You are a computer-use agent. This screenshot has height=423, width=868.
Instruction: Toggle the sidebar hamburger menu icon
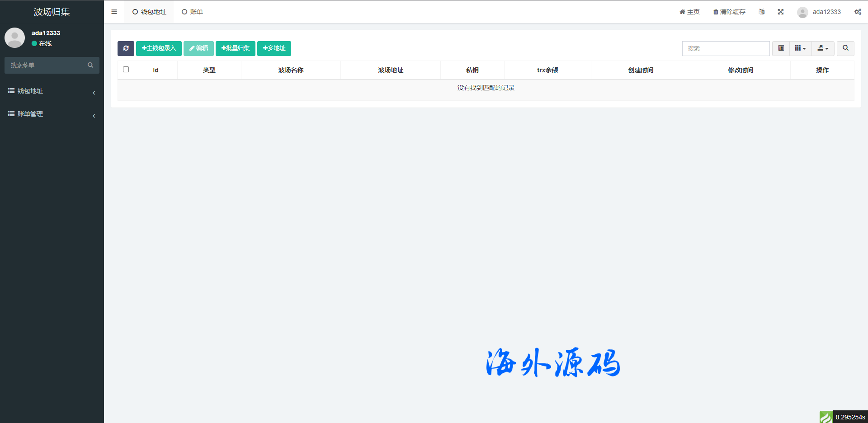click(114, 12)
